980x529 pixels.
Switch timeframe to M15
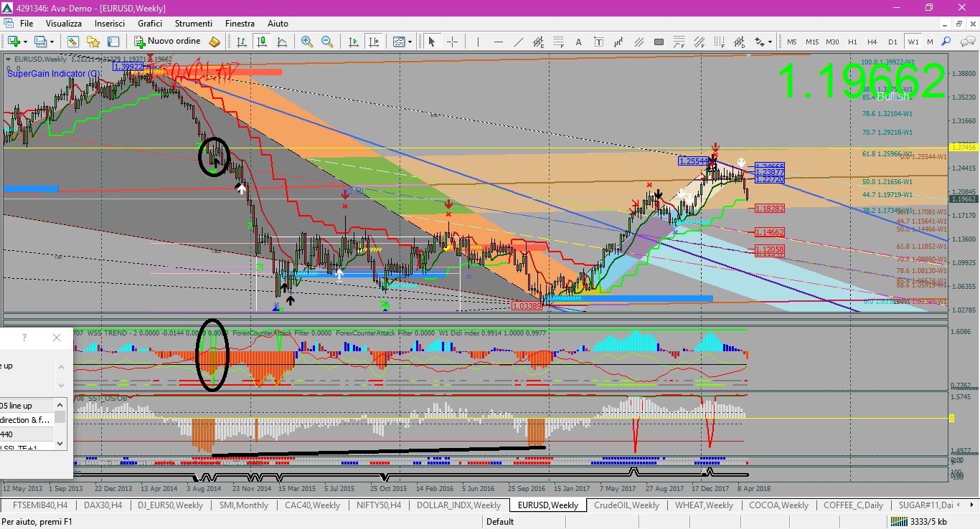pyautogui.click(x=812, y=42)
